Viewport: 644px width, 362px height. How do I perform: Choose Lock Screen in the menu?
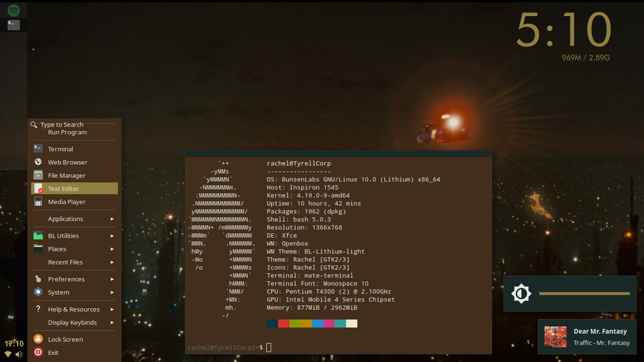pyautogui.click(x=74, y=339)
